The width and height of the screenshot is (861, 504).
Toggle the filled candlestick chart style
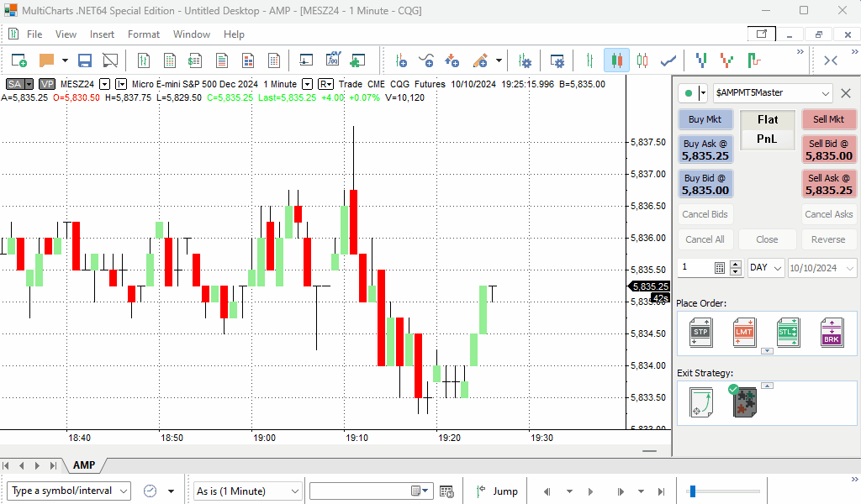pos(616,60)
